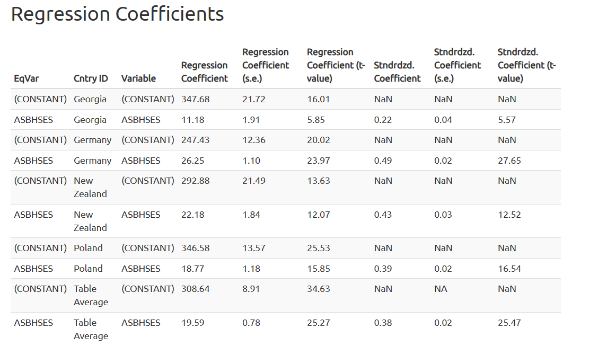Select the "Stndrdzd. Coefficient (t-value)" header
The width and height of the screenshot is (607, 364).
tap(526, 65)
